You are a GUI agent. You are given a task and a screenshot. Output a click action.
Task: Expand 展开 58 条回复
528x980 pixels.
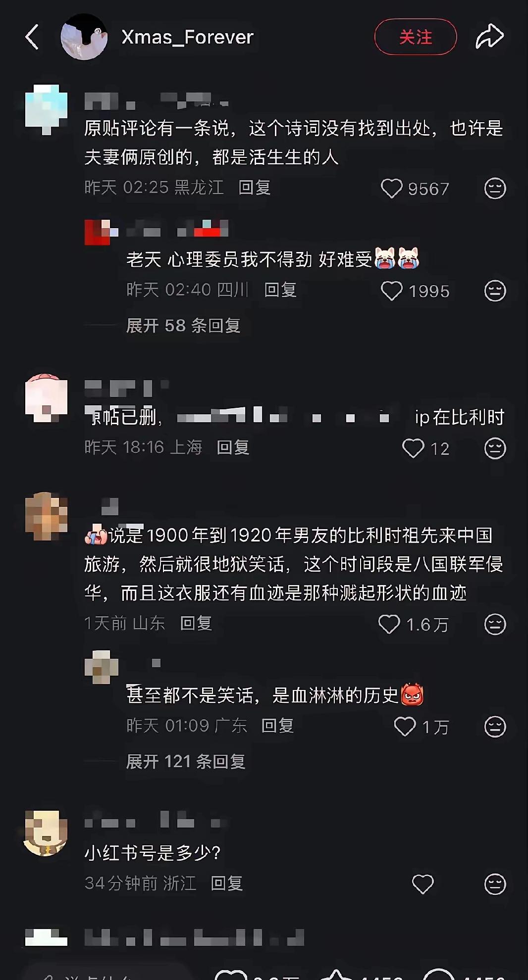tap(183, 326)
